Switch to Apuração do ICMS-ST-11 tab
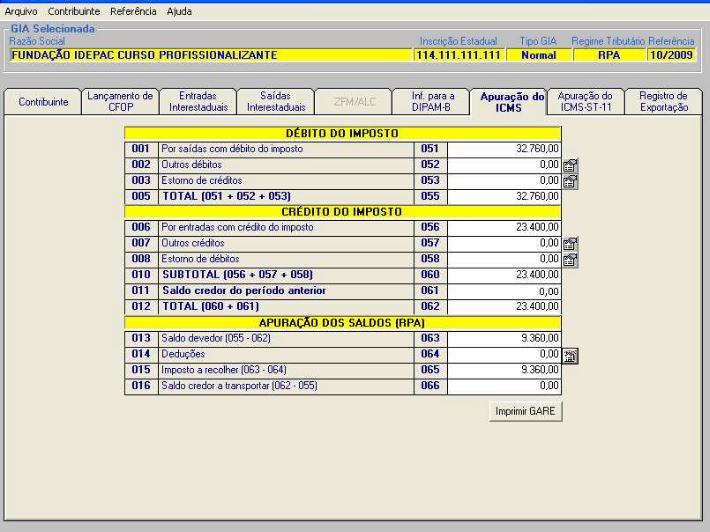This screenshot has height=532, width=710. 586,102
